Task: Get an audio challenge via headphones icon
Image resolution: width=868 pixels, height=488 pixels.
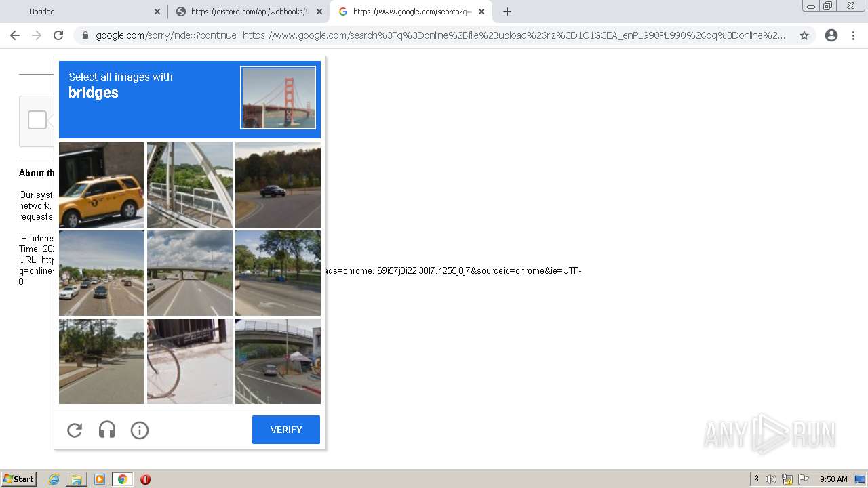Action: click(x=107, y=430)
